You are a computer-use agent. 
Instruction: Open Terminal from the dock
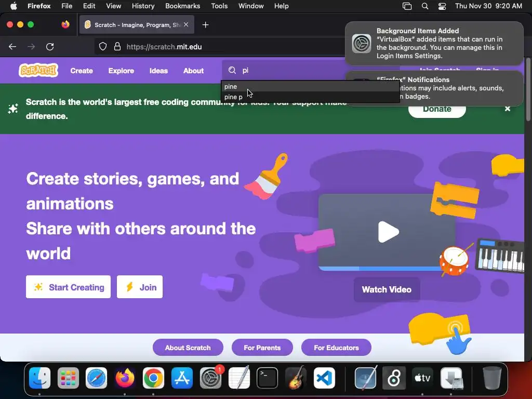tap(268, 378)
